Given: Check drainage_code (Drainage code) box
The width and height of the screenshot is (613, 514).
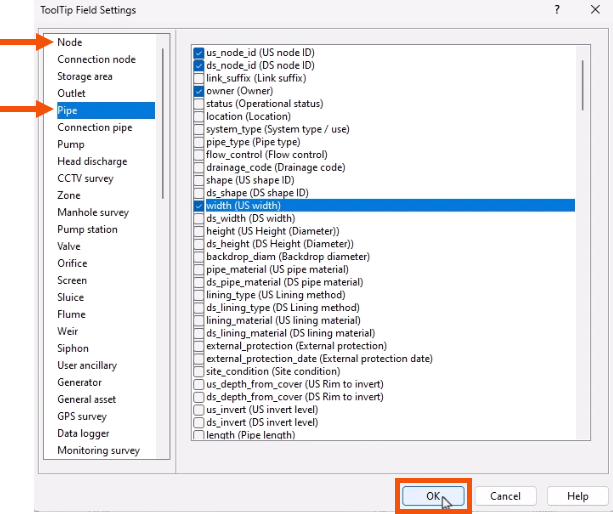Looking at the screenshot, I should coord(199,167).
